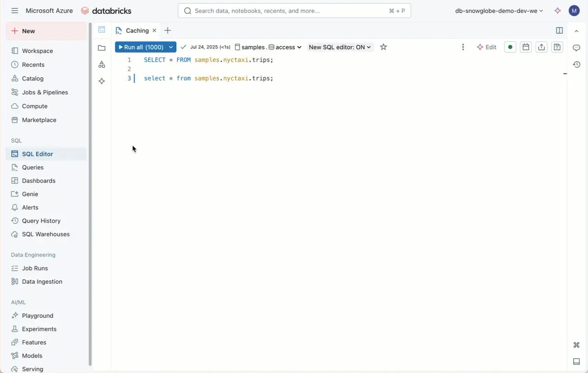Click the share query icon
The image size is (588, 373).
coord(542,47)
